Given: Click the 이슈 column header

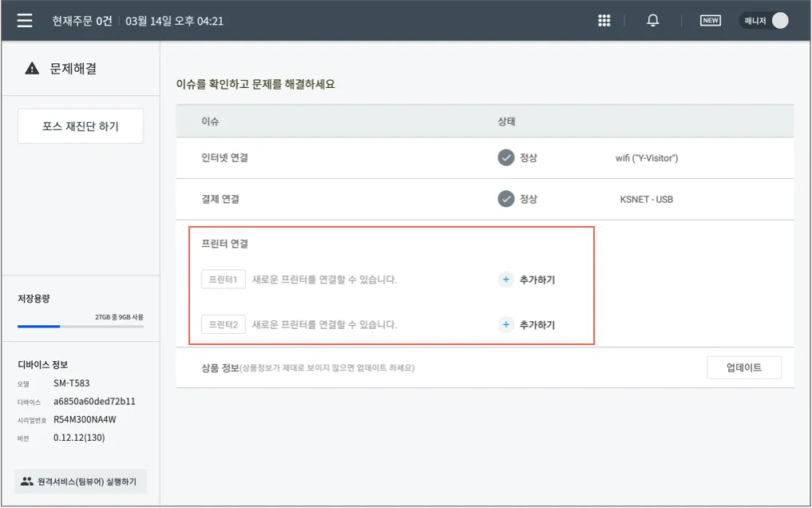Looking at the screenshot, I should coord(210,121).
